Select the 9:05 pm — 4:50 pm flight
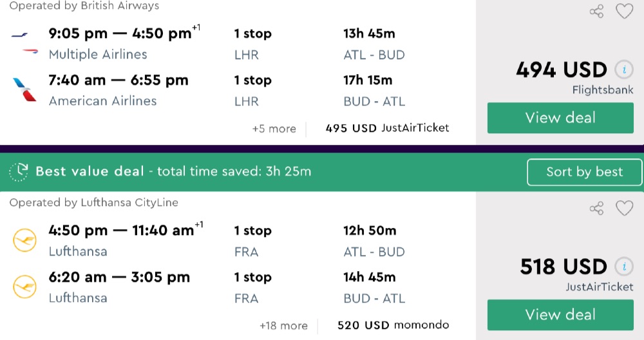644x340 pixels. coord(120,33)
